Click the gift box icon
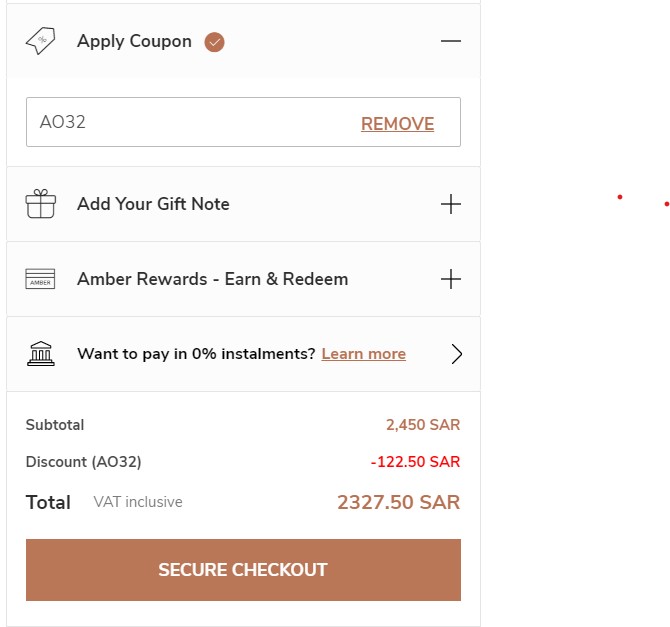670x627 pixels. [41, 204]
